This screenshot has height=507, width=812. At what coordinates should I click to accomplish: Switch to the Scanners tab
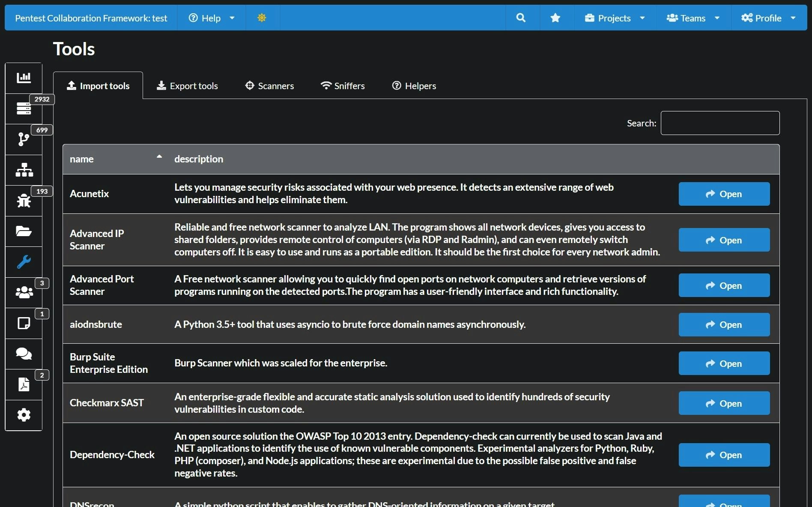269,86
